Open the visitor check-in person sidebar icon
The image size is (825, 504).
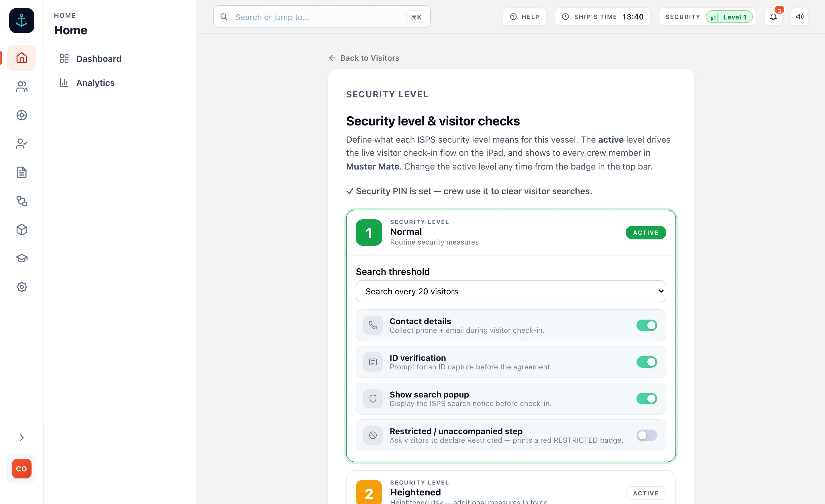coord(21,144)
